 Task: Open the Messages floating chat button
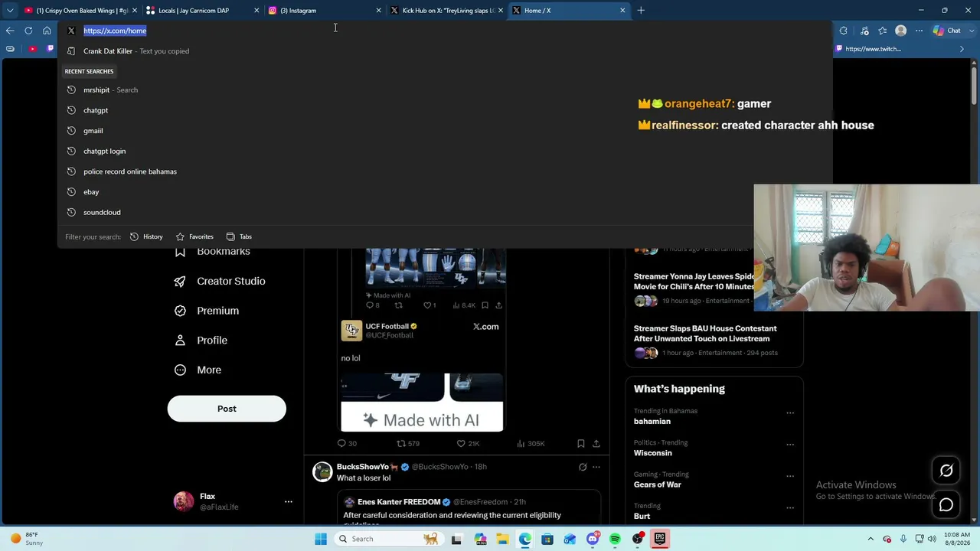point(946,505)
